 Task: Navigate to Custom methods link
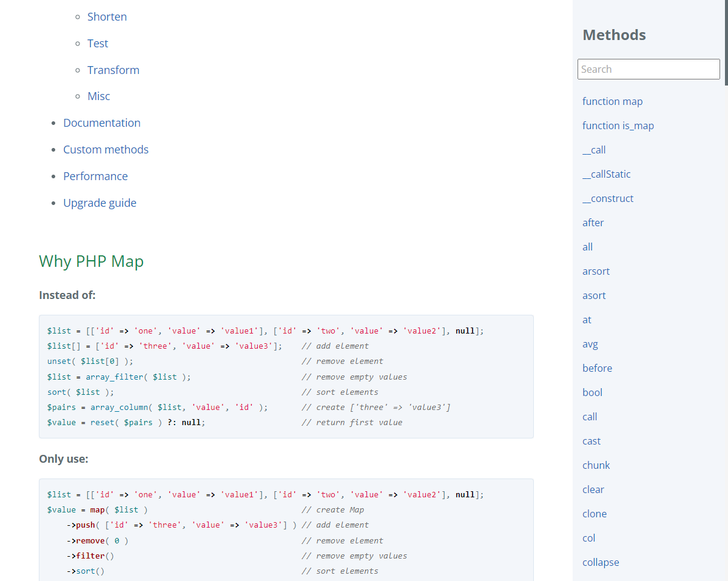pyautogui.click(x=106, y=150)
